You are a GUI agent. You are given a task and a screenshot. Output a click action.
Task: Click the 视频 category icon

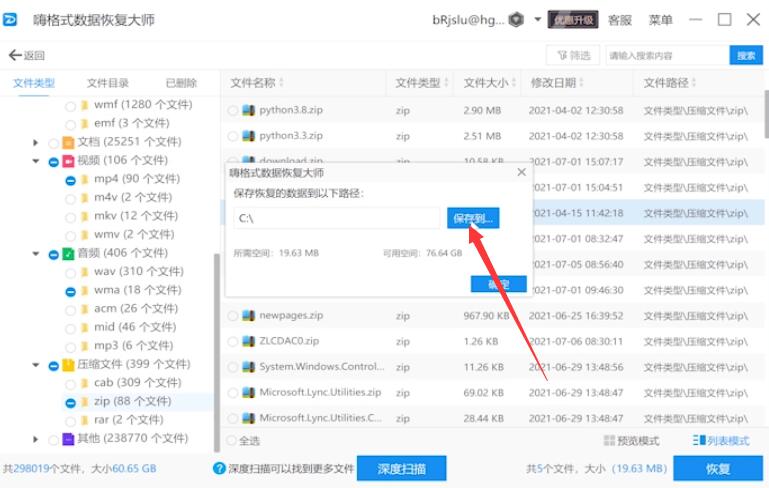click(x=68, y=161)
